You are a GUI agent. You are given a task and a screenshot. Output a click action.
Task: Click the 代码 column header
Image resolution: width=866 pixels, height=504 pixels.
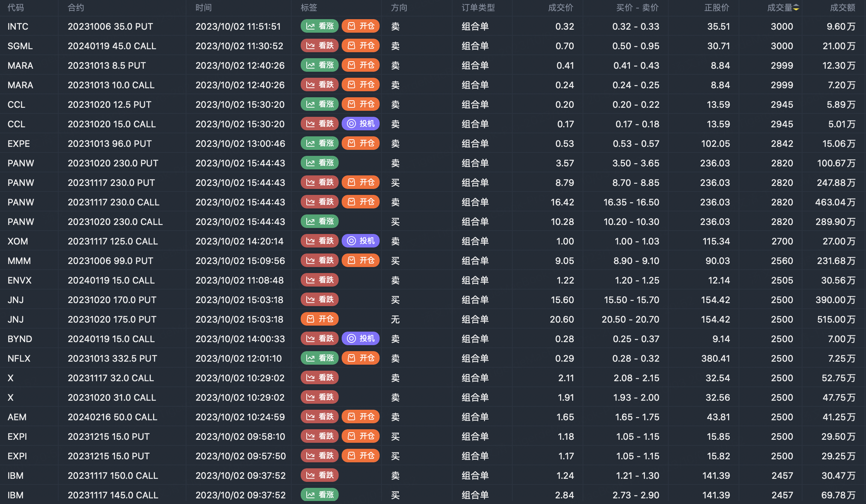15,8
